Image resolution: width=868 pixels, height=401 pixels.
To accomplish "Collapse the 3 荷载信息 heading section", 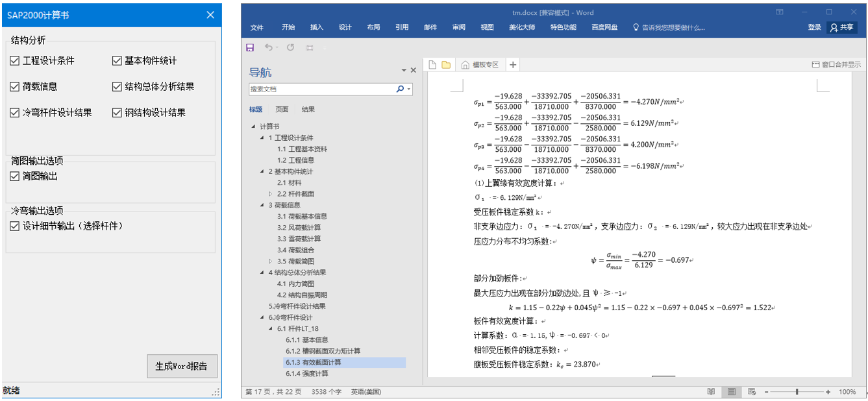I will click(262, 205).
